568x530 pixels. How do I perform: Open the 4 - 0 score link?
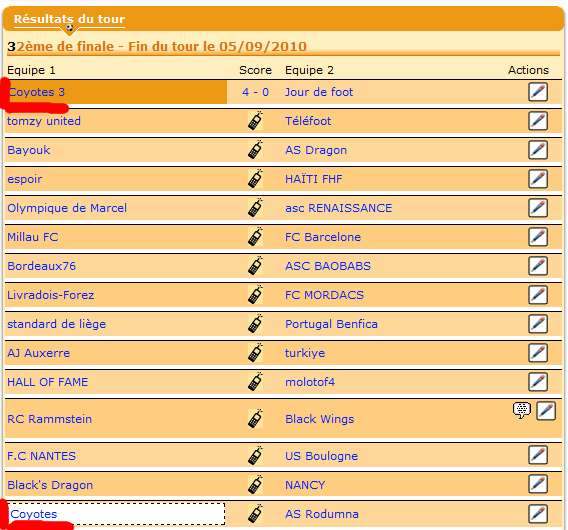click(255, 92)
